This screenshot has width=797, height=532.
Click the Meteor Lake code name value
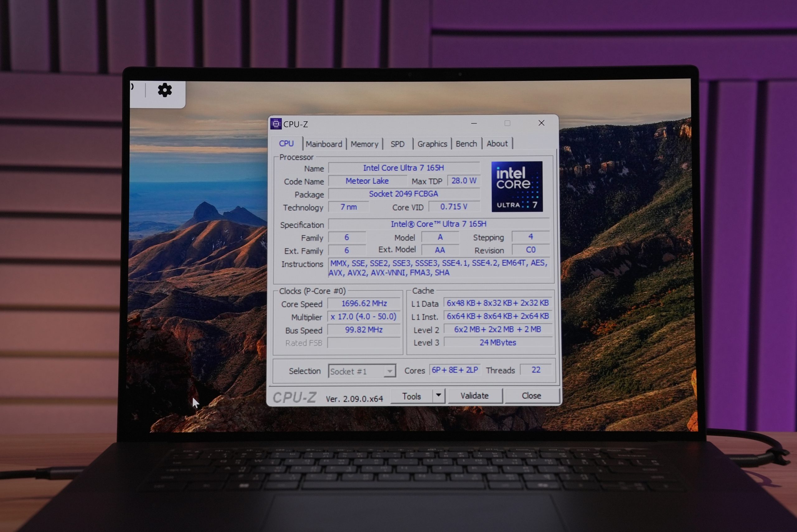point(367,181)
